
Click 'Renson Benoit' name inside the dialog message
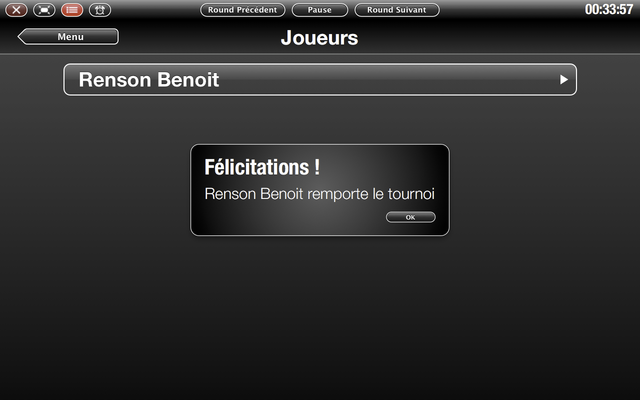(253, 194)
